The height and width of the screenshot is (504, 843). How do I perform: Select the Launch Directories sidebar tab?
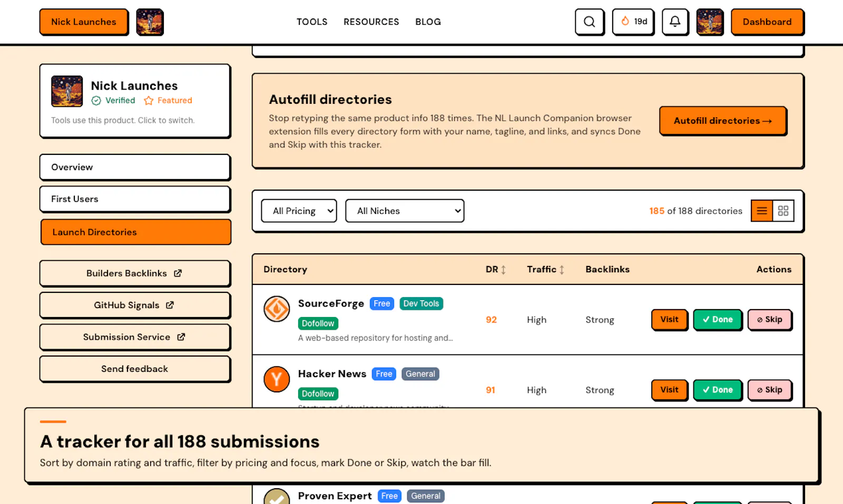tap(136, 232)
